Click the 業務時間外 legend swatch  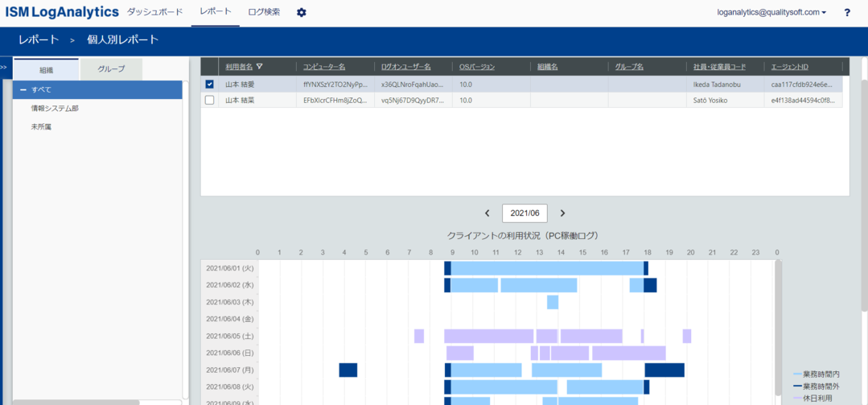[797, 386]
